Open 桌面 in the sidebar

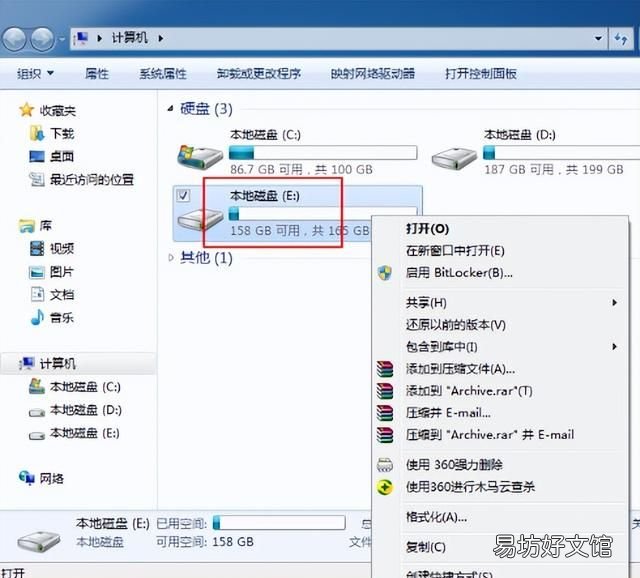pos(52,156)
